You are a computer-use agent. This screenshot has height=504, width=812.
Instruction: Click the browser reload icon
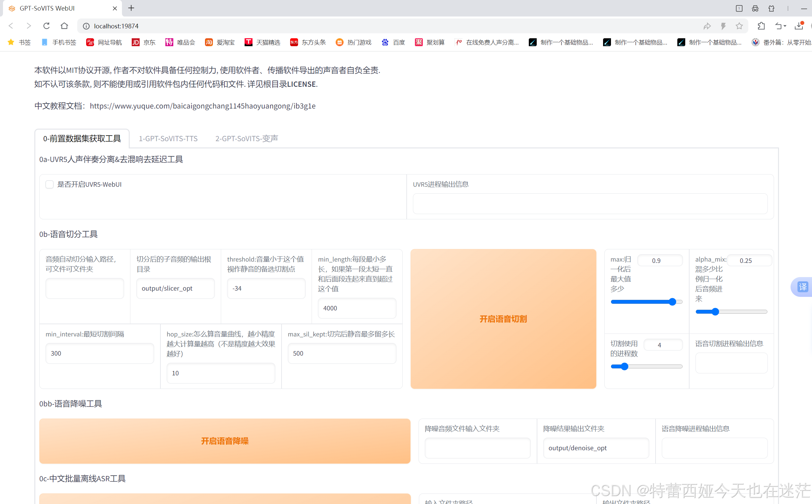pos(46,26)
